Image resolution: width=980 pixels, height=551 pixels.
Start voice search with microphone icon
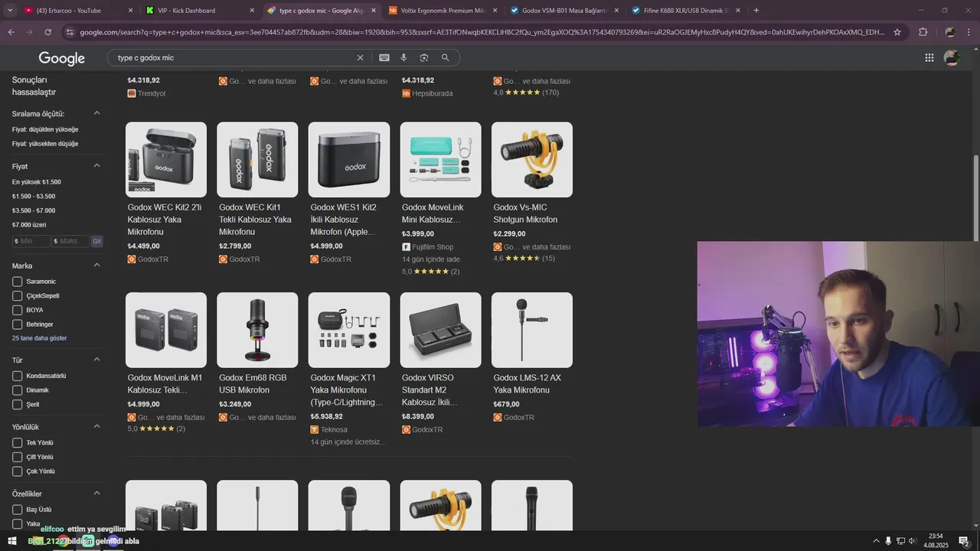(x=403, y=57)
